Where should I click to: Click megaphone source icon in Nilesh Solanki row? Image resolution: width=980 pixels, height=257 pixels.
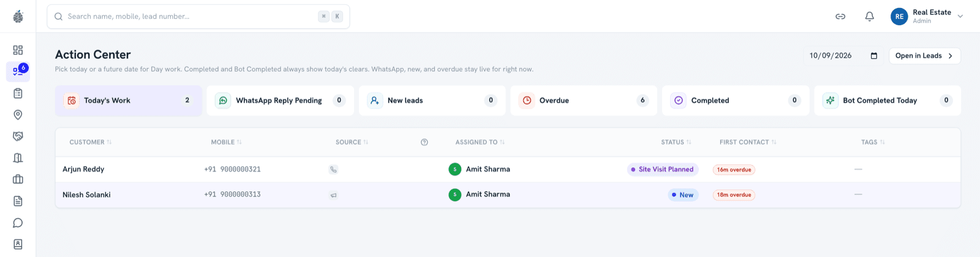click(333, 195)
